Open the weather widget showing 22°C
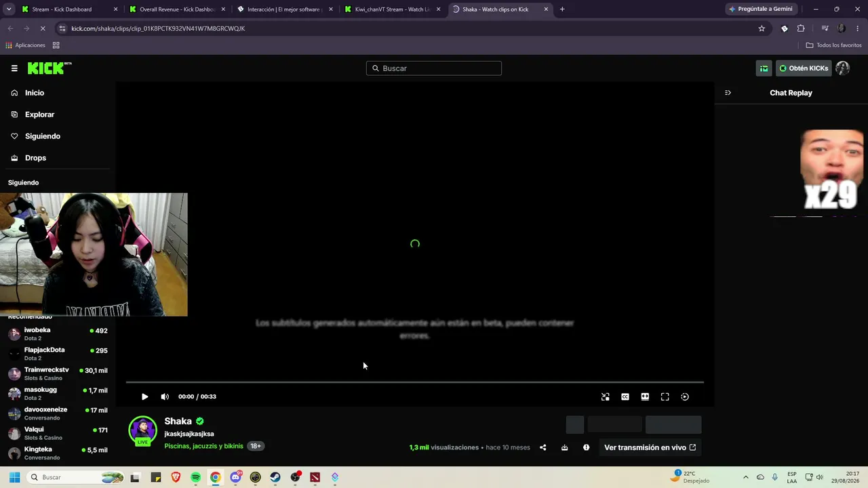 [690, 477]
